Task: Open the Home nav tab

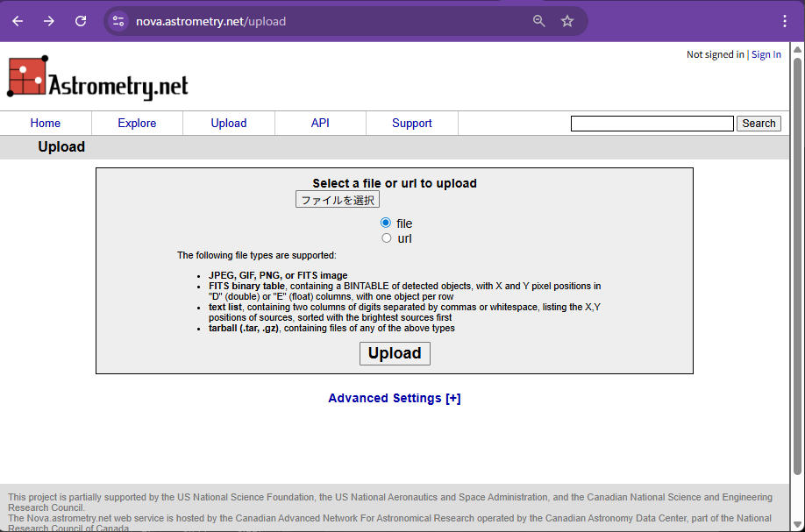Action: point(46,123)
